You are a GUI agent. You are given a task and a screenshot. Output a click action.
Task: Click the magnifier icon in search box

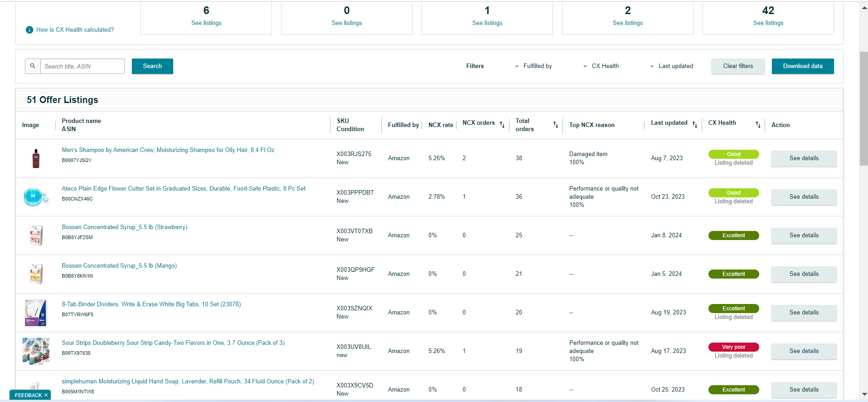pyautogui.click(x=33, y=66)
